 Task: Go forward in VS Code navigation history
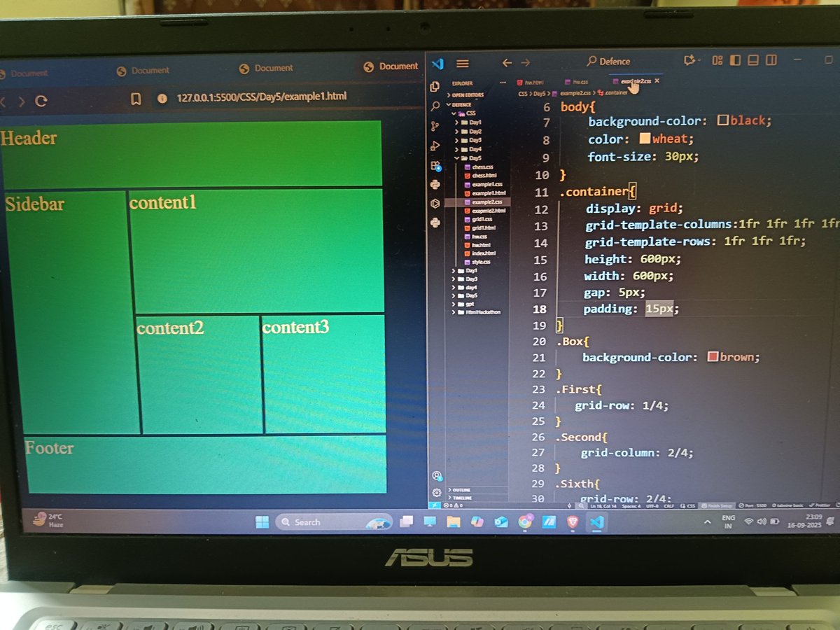(525, 63)
